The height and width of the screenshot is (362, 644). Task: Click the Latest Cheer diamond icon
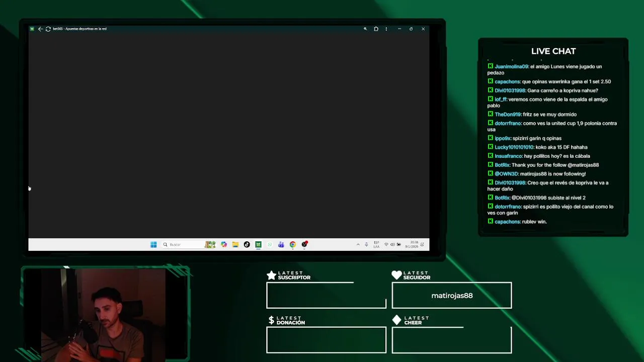pyautogui.click(x=397, y=320)
